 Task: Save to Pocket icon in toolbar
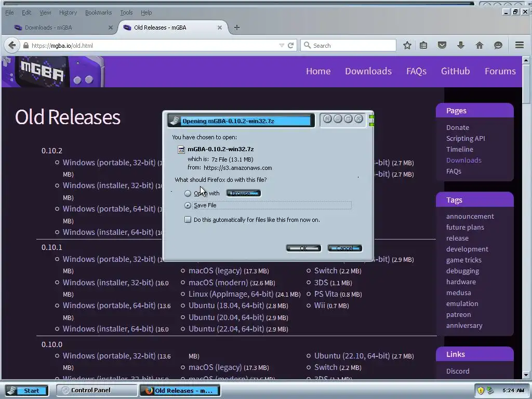coord(442,45)
